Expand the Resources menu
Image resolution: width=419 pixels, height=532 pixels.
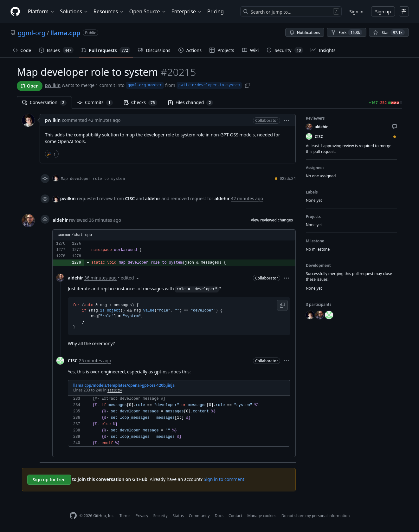(x=108, y=11)
